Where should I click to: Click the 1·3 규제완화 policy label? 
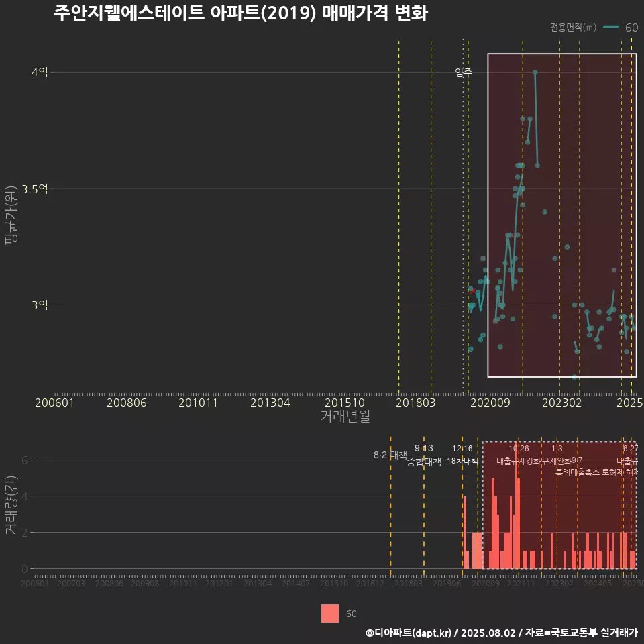pos(557,455)
